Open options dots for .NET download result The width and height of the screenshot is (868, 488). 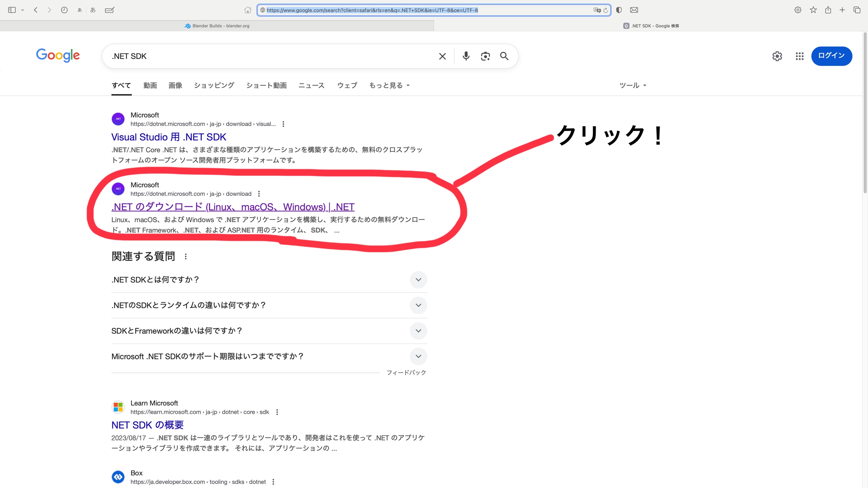click(259, 194)
